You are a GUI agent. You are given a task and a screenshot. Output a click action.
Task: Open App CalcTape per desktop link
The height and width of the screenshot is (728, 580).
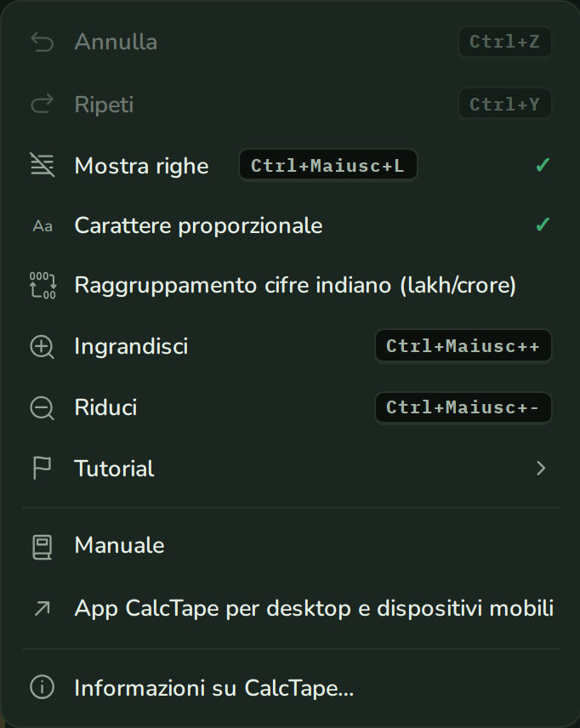[x=290, y=608]
